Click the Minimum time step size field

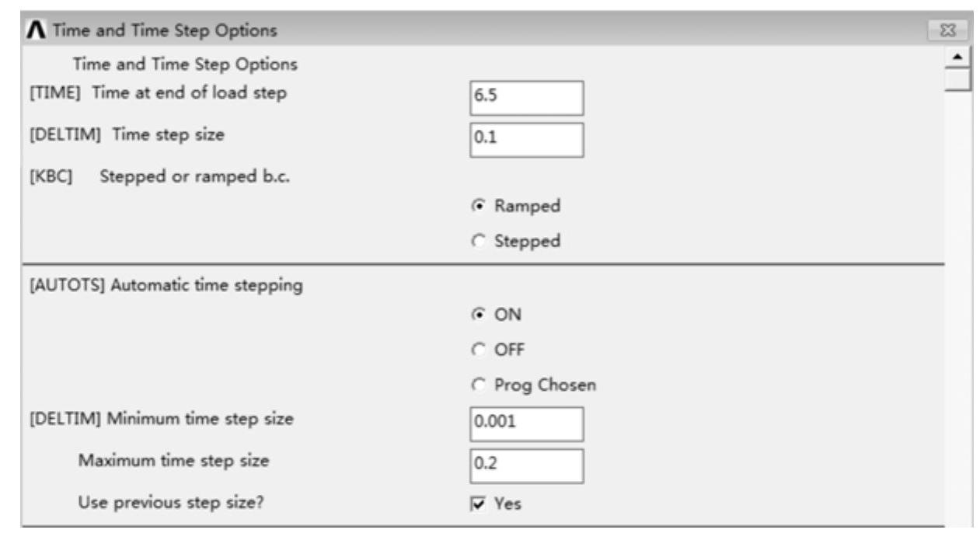[525, 423]
